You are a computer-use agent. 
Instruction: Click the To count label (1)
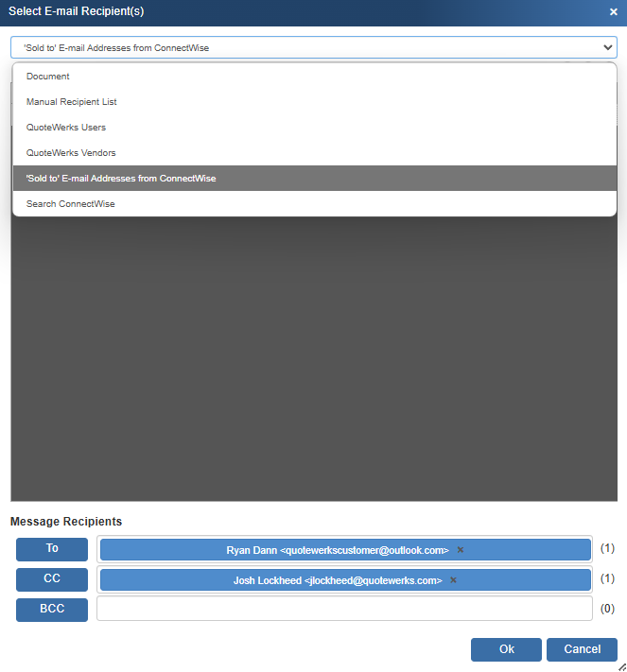(607, 548)
